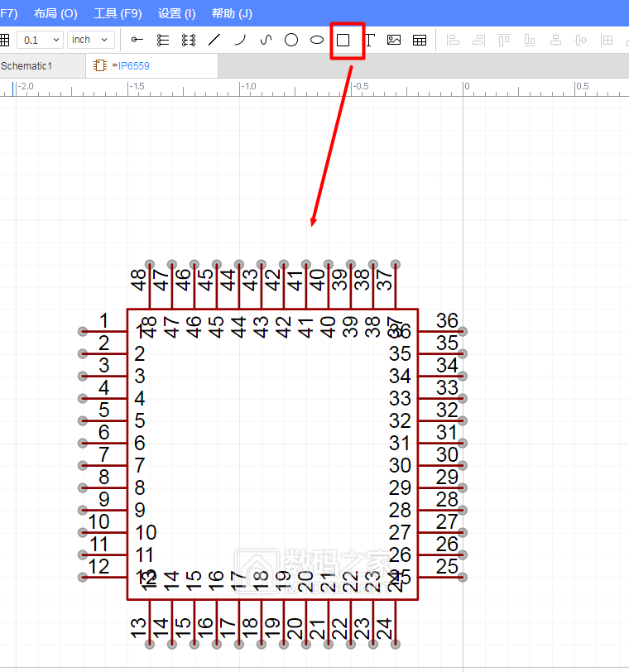The image size is (629, 672).
Task: Click the end point of right pin 36
Action: click(463, 331)
